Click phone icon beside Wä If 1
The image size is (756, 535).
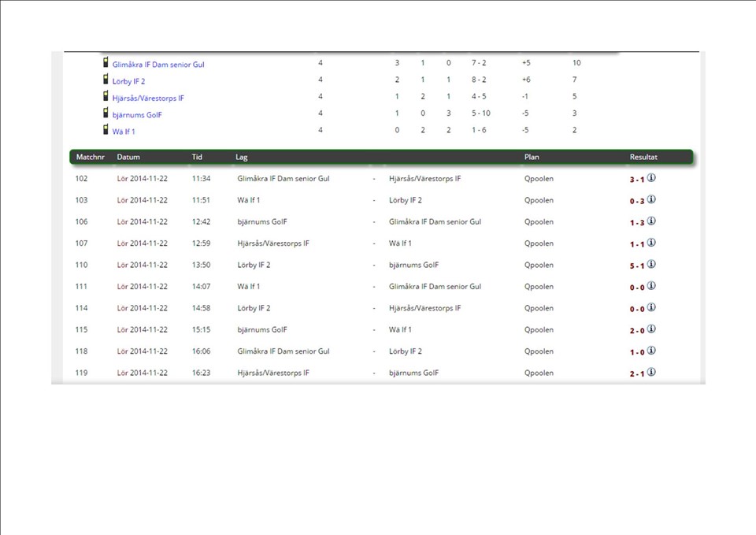click(106, 130)
